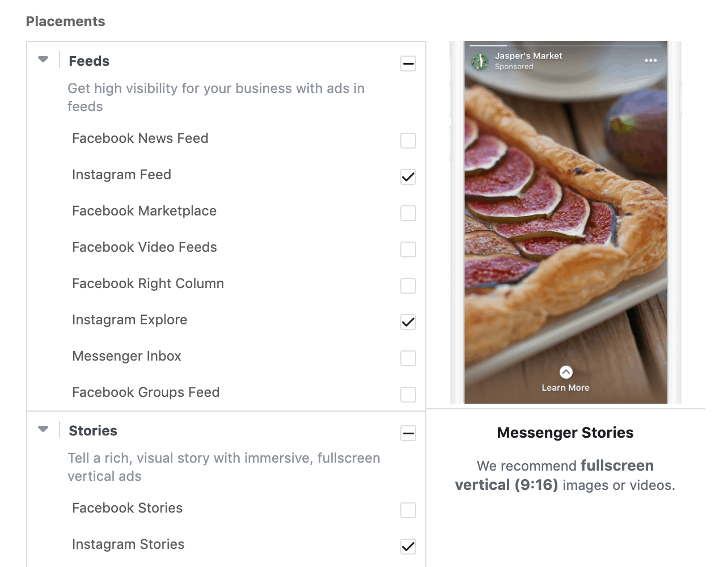Enable the Facebook Right Column placement
Viewport: 728px width, 567px height.
click(x=408, y=286)
